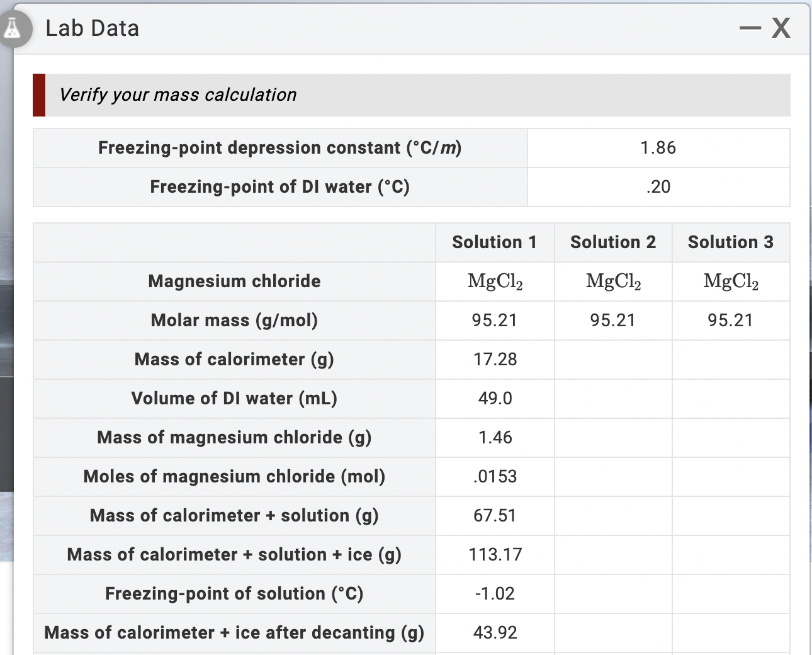Click the mass after decanting value 43.92
812x655 pixels.
coord(494,633)
